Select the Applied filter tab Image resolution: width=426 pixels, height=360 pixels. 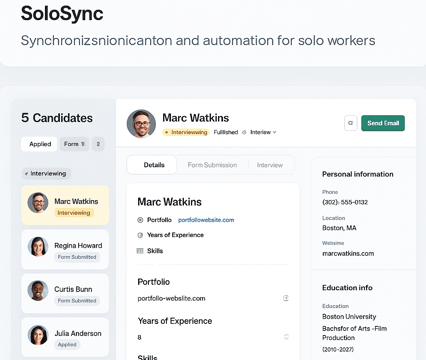tap(39, 144)
